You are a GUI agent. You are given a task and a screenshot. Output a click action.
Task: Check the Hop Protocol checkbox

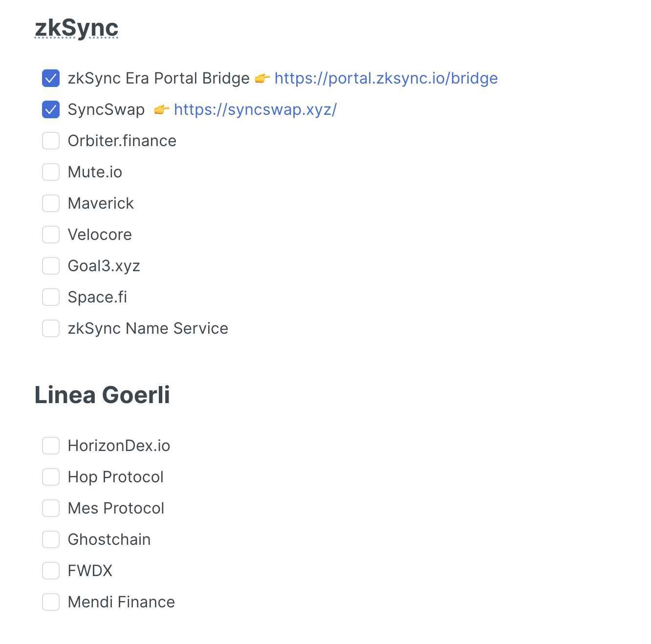click(51, 477)
